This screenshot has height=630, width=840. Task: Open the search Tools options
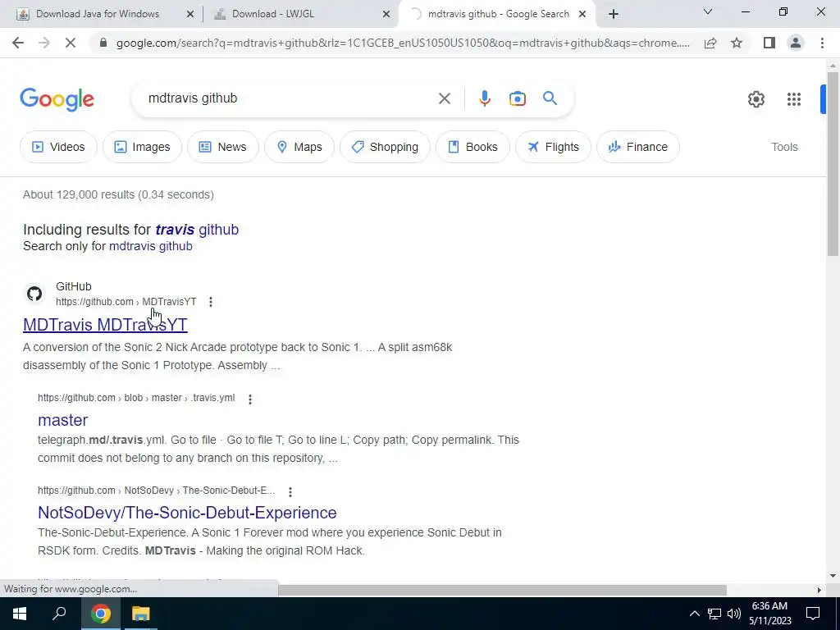coord(784,147)
